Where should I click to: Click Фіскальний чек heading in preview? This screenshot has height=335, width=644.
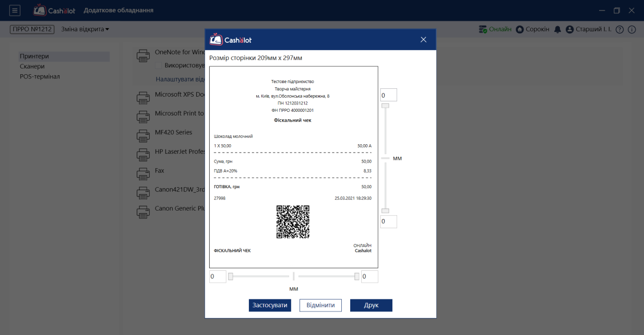tap(293, 120)
